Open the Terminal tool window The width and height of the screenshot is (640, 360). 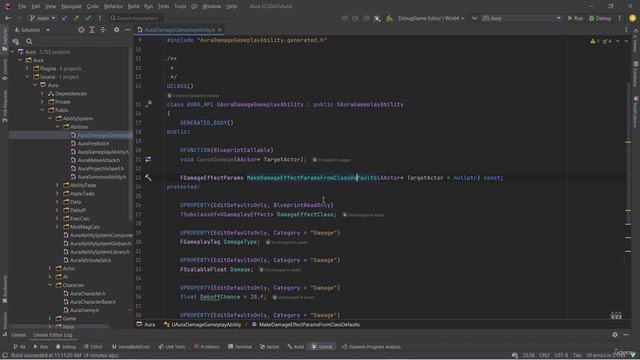240,347
